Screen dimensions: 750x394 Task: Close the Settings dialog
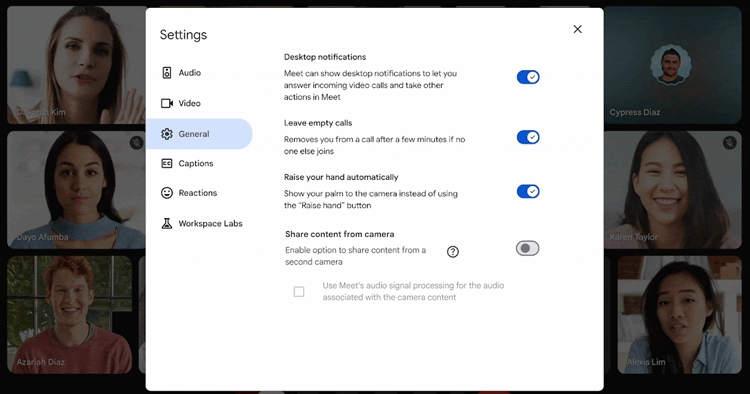[x=577, y=29]
